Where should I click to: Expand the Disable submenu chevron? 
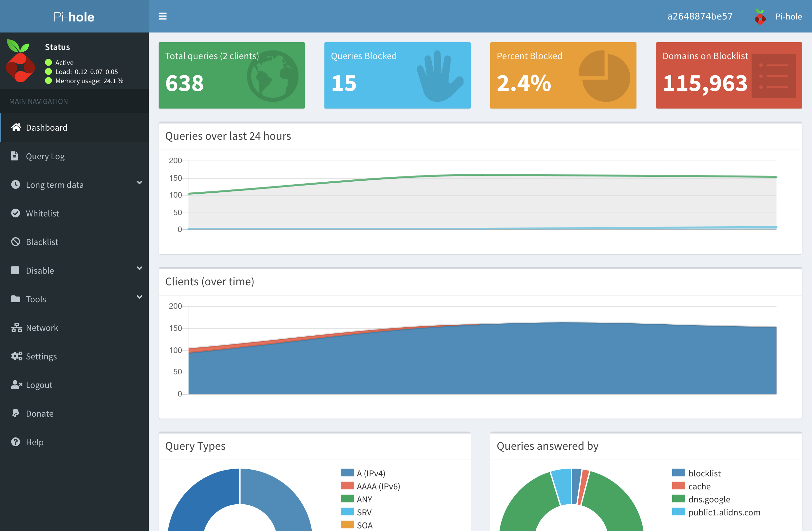pos(139,268)
